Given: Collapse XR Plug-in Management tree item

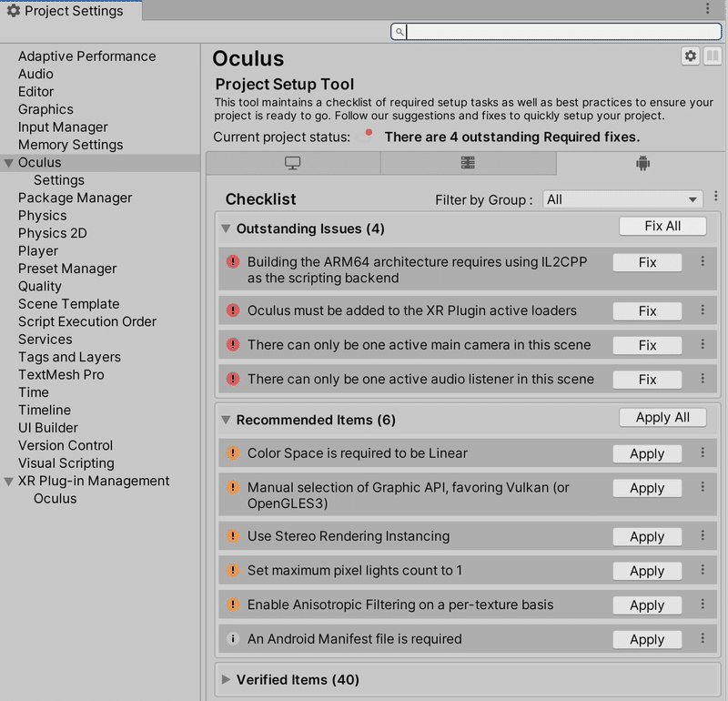Looking at the screenshot, I should pyautogui.click(x=9, y=482).
